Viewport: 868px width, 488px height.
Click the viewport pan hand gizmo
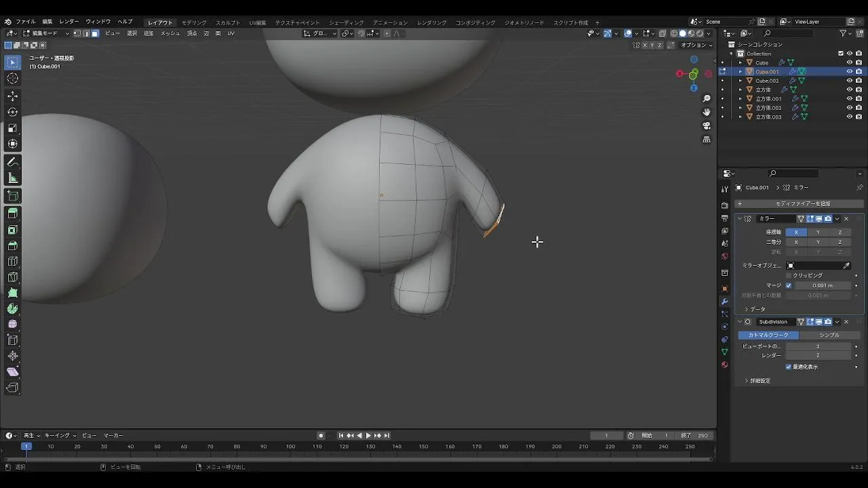(707, 112)
